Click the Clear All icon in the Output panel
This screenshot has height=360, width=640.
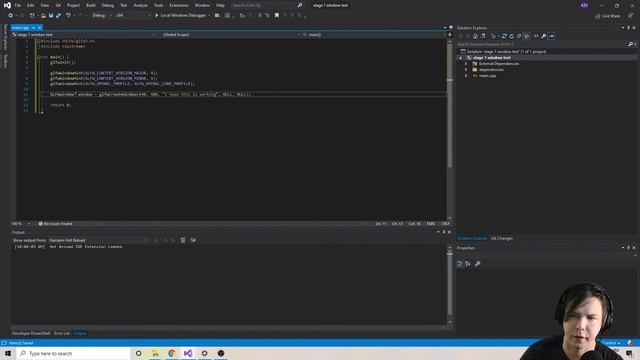pyautogui.click(x=183, y=240)
